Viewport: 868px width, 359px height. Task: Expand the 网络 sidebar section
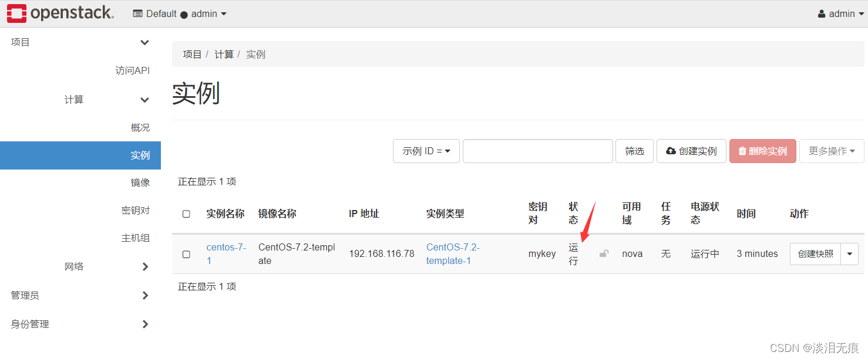[107, 266]
